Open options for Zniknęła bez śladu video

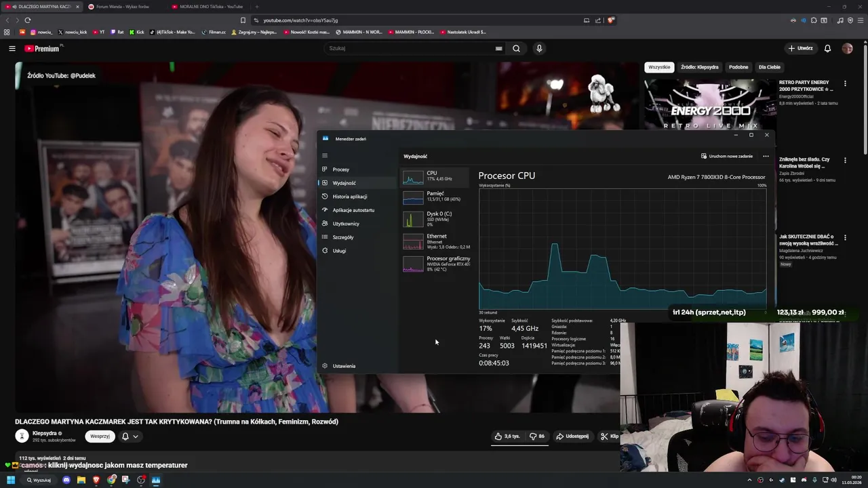tap(845, 161)
